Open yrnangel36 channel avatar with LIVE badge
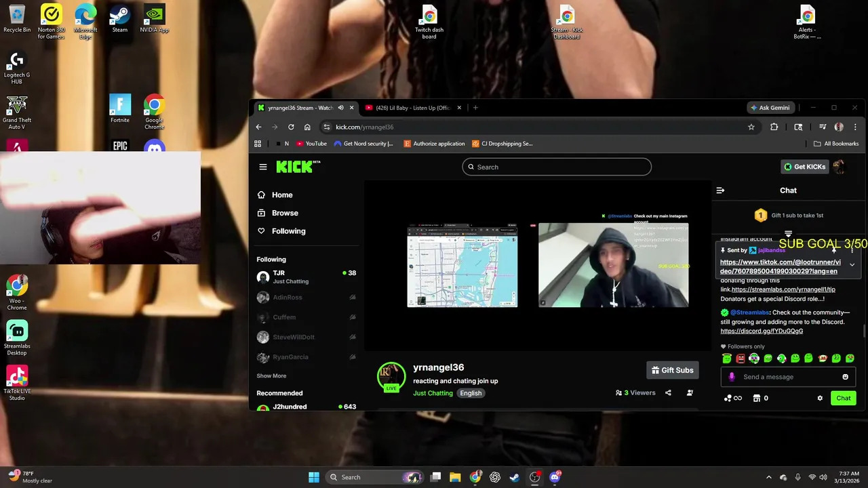Image resolution: width=868 pixels, height=488 pixels. pyautogui.click(x=391, y=377)
